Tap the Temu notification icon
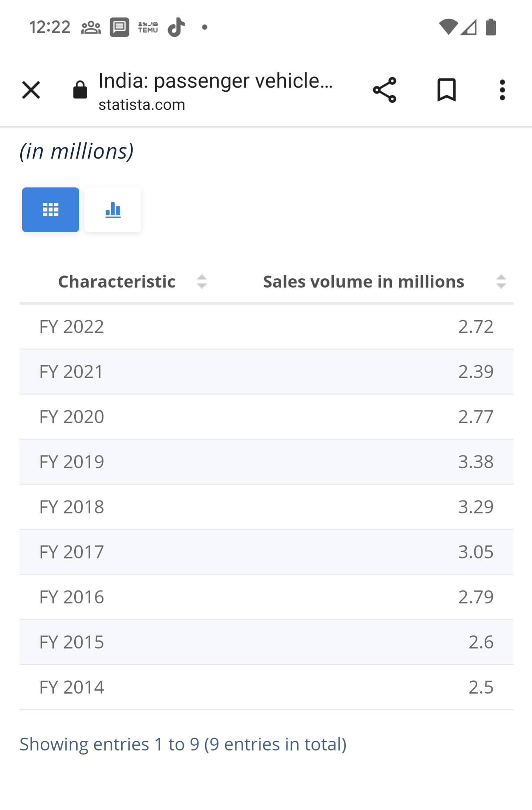Screen dimensions: 532x810 click(148, 27)
